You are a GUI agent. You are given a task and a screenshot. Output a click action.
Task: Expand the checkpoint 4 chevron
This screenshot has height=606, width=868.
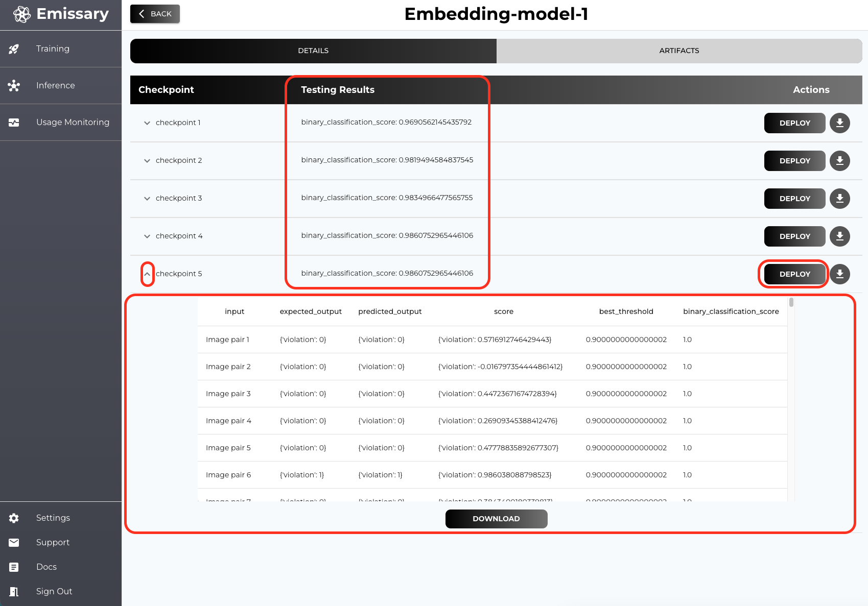click(147, 236)
